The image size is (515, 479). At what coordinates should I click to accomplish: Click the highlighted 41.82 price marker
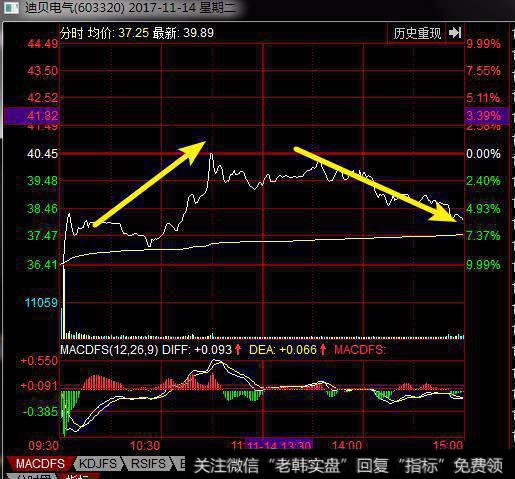pyautogui.click(x=32, y=116)
